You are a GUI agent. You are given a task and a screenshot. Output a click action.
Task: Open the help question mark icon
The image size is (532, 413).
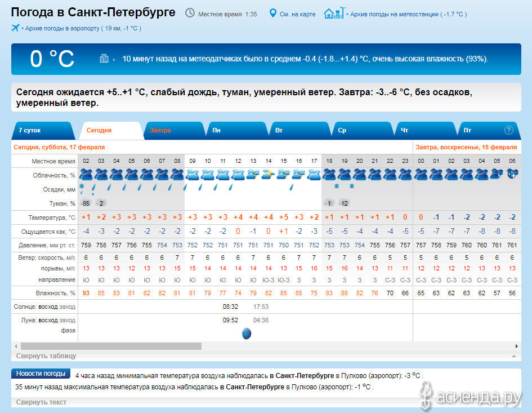tap(508, 130)
